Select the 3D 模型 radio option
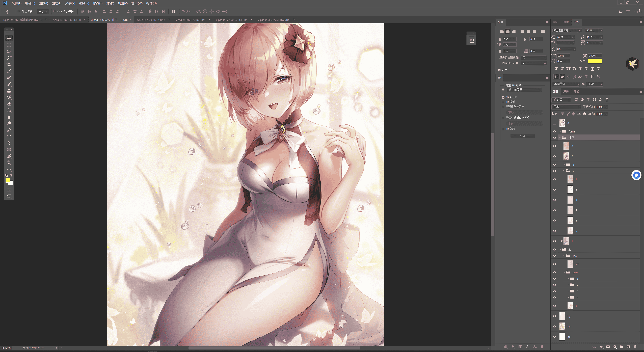 [x=503, y=102]
